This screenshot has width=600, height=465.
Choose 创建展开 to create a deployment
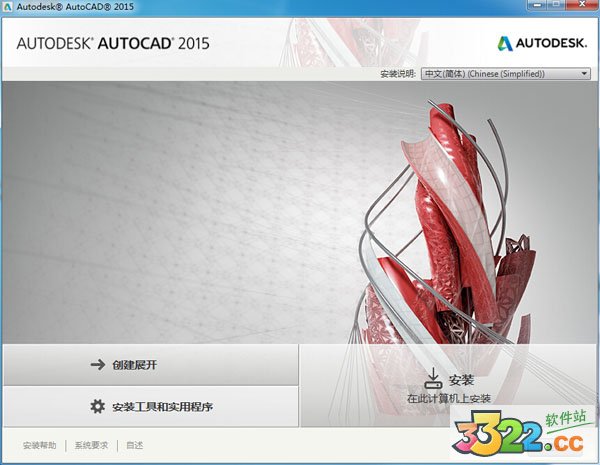point(151,364)
